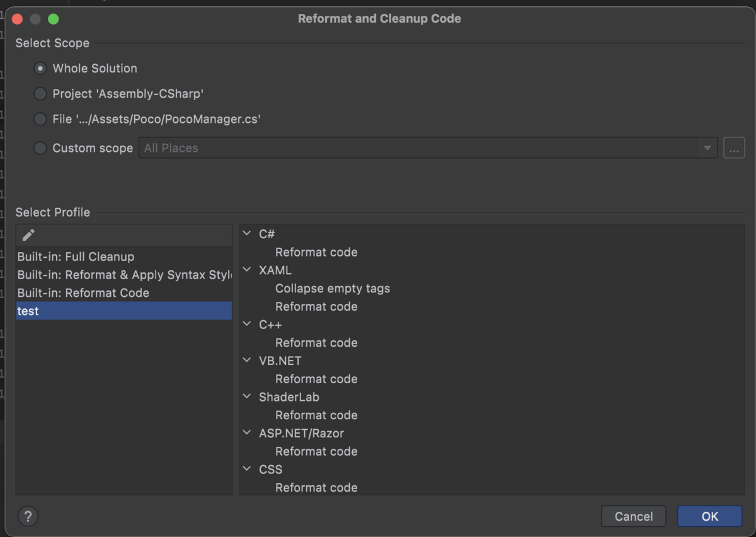The width and height of the screenshot is (756, 537).
Task: Open the help question mark button
Action: 28,516
